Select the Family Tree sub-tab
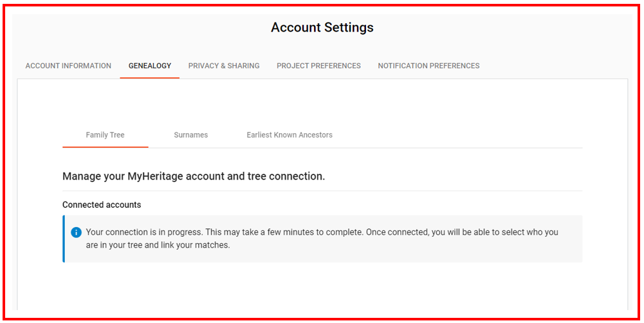 click(105, 135)
